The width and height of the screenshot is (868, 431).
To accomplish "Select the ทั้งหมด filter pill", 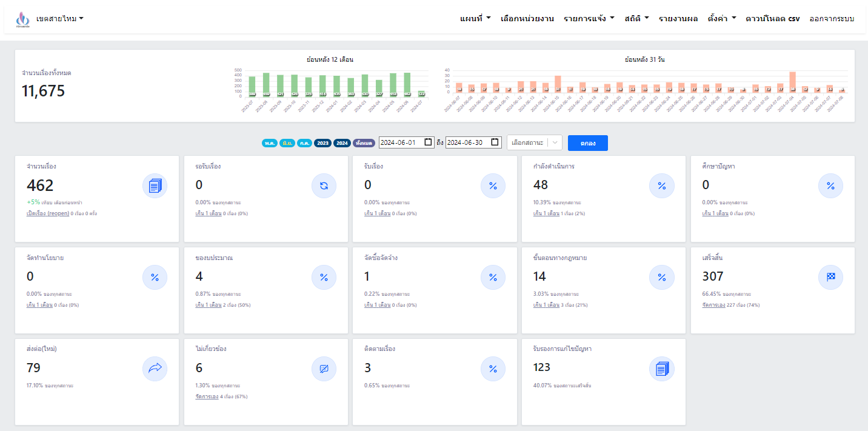I will click(364, 143).
